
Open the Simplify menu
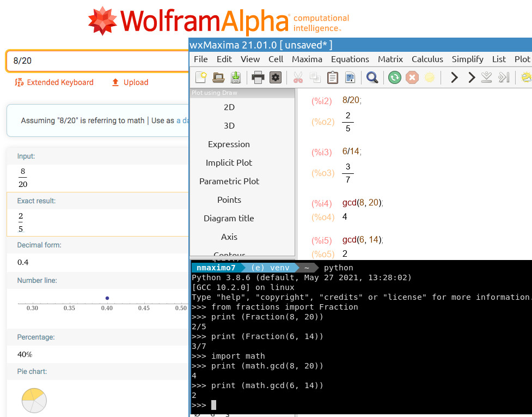pos(467,59)
